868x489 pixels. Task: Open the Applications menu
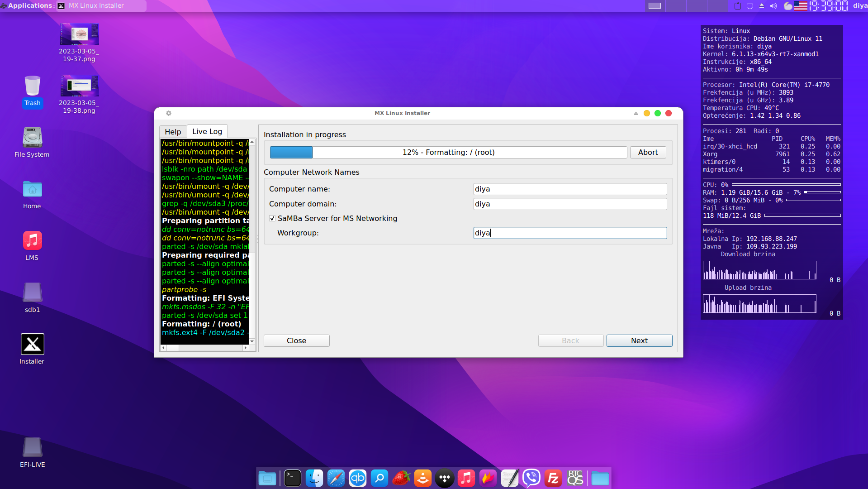coord(26,5)
